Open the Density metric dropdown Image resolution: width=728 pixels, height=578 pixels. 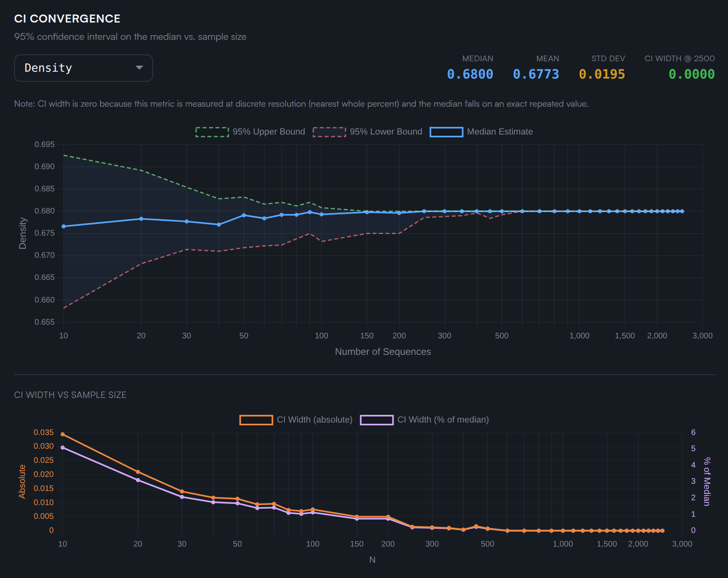point(83,68)
